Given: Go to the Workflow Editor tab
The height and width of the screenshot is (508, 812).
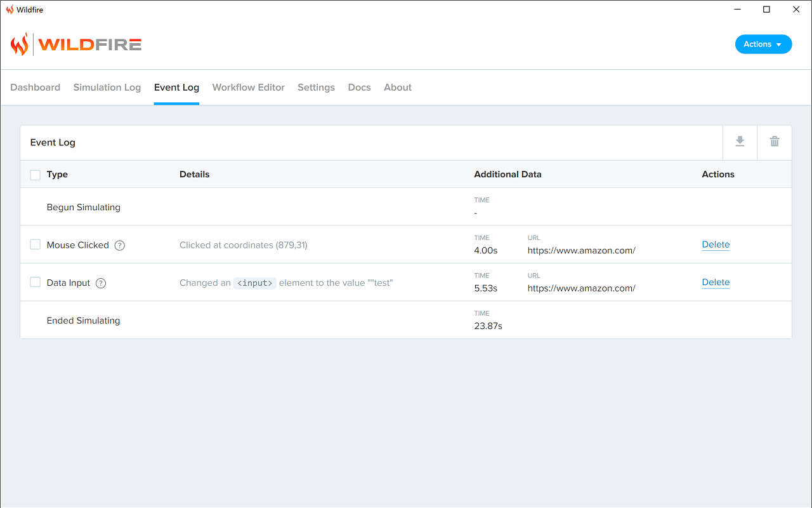Looking at the screenshot, I should [x=248, y=88].
